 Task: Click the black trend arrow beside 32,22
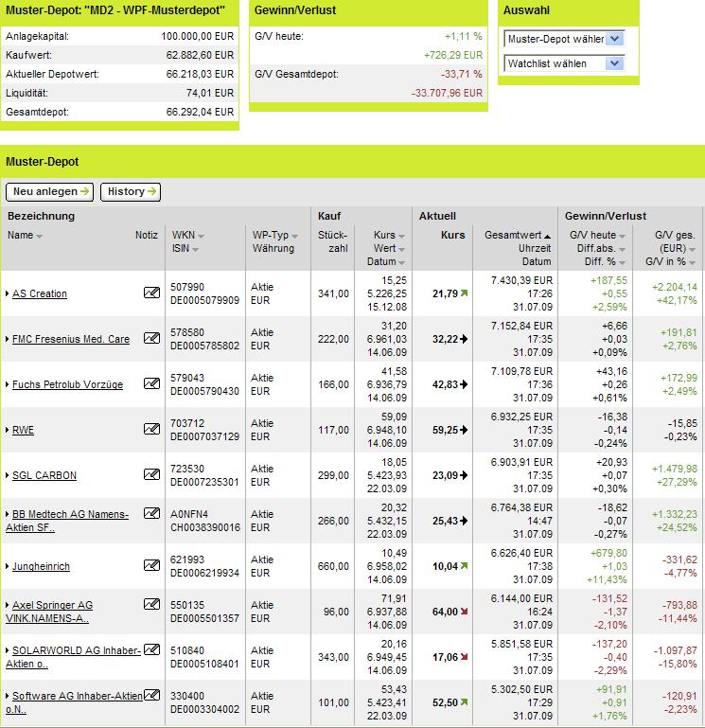click(x=464, y=339)
